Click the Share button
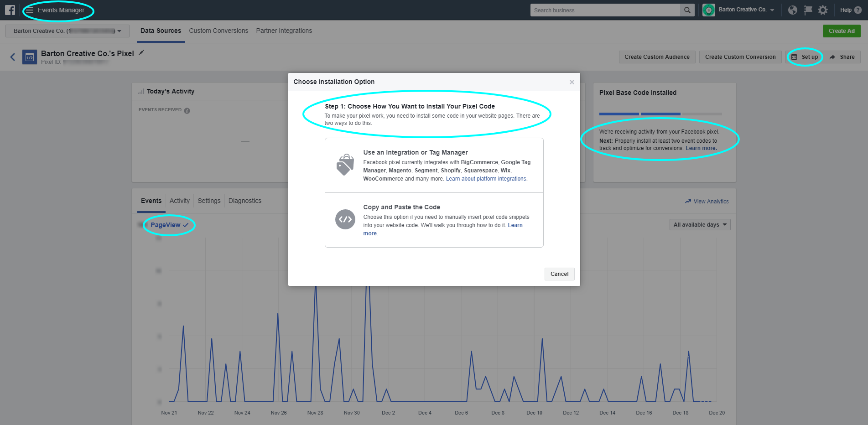Screen dimensions: 868x425 click(842, 57)
